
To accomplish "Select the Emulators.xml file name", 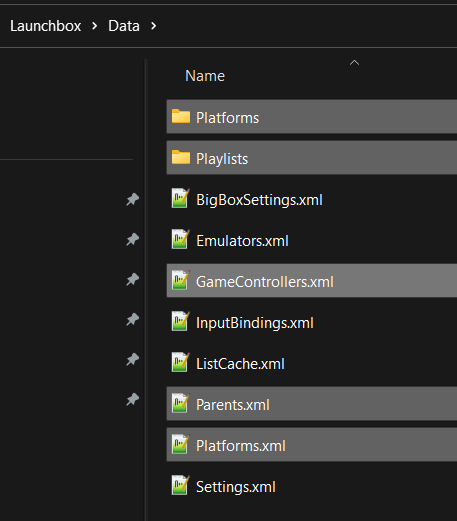I will [x=242, y=241].
